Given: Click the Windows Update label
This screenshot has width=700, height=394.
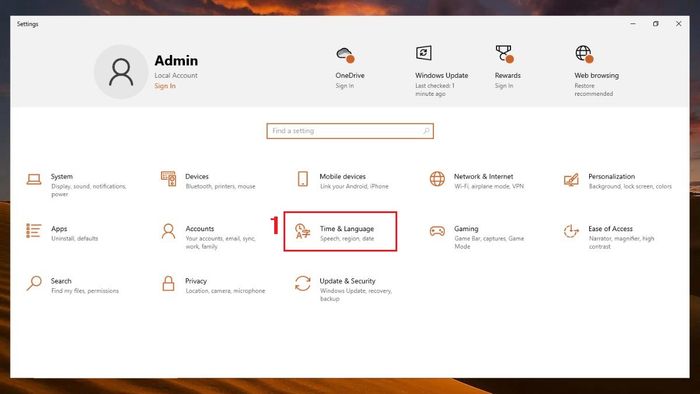Looking at the screenshot, I should (x=442, y=75).
